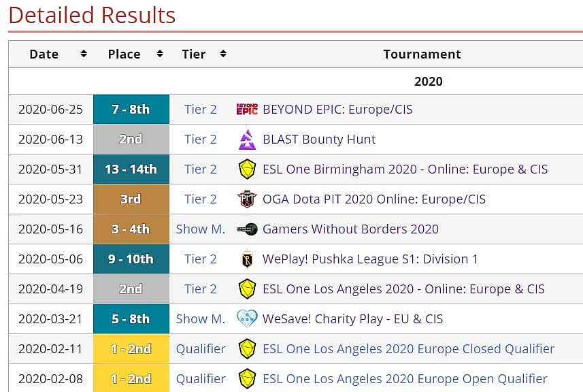Image resolution: width=583 pixels, height=392 pixels.
Task: Click the purple BLAST Bounty Hunt logo
Action: click(247, 140)
